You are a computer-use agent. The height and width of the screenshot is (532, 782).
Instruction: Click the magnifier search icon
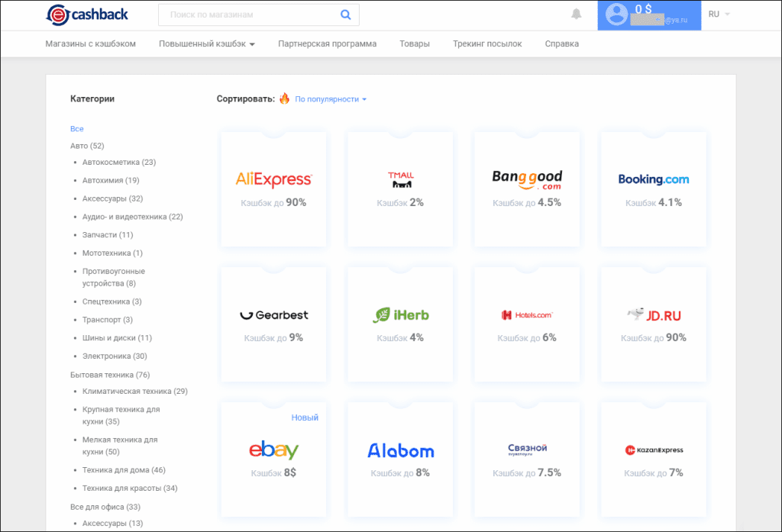point(345,15)
